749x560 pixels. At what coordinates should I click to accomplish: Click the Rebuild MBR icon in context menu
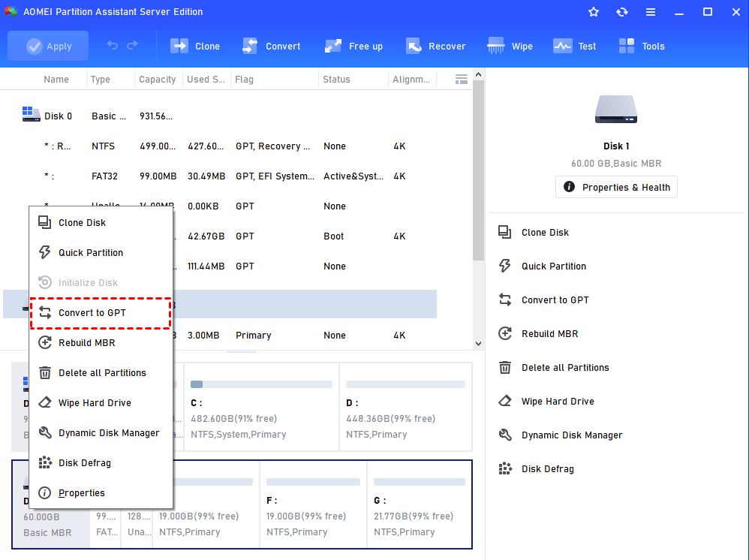click(x=45, y=342)
